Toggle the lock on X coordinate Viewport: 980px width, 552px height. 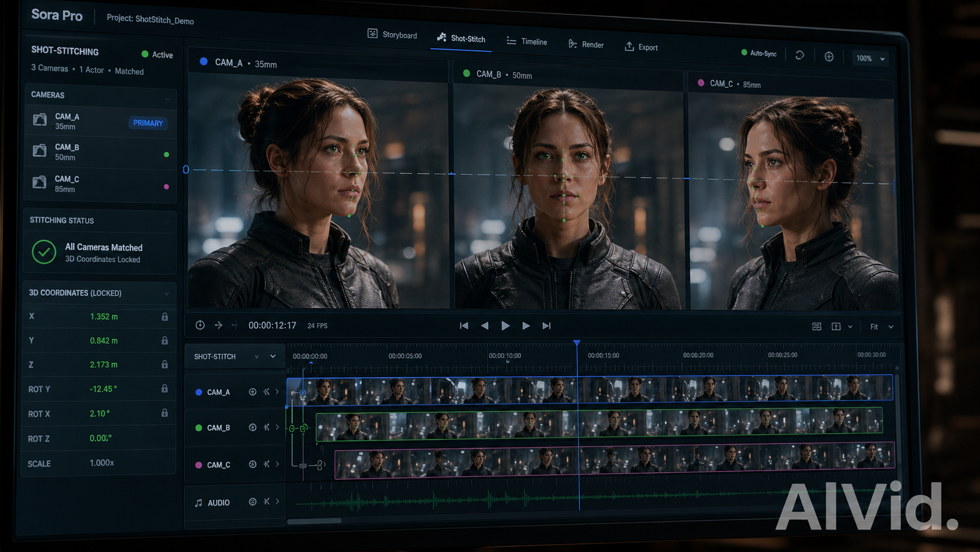tap(165, 317)
